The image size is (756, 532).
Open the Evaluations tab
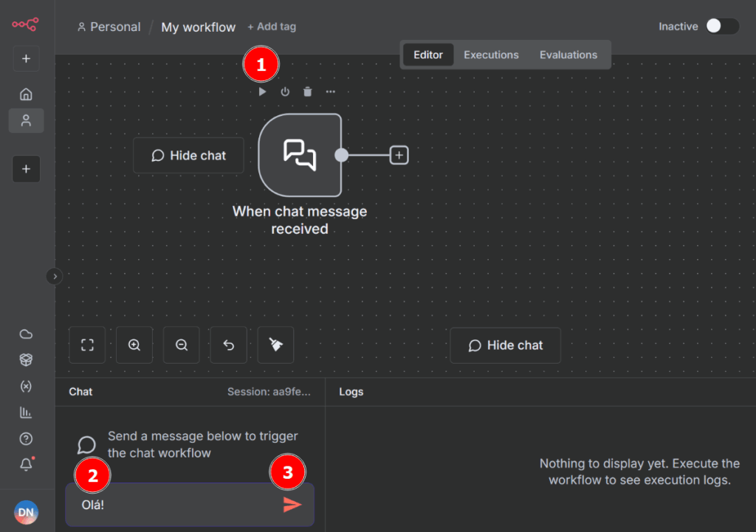568,55
